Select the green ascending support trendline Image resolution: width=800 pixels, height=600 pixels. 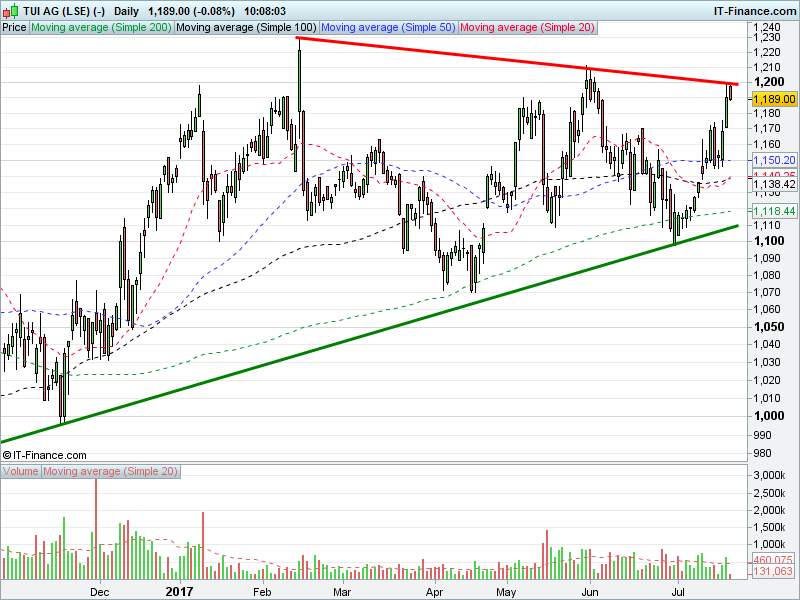click(369, 334)
